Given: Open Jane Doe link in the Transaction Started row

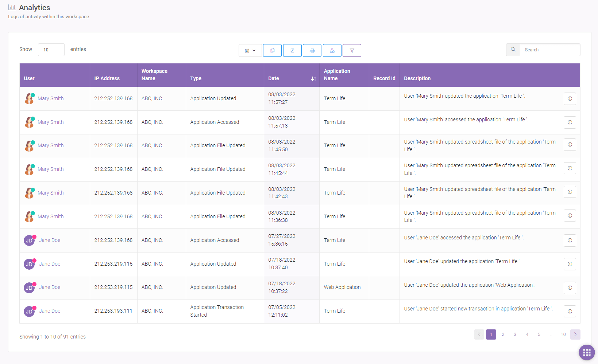Looking at the screenshot, I should click(50, 311).
